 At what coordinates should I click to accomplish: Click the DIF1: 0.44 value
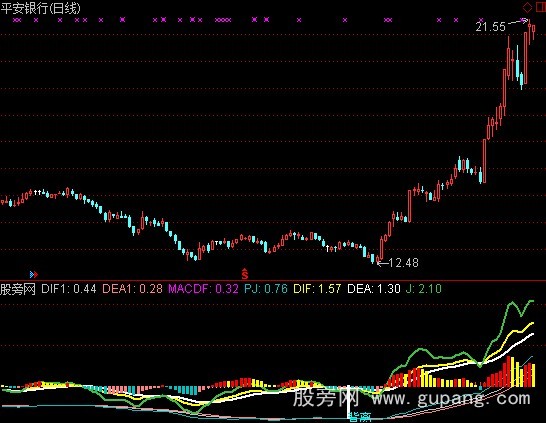(69, 289)
